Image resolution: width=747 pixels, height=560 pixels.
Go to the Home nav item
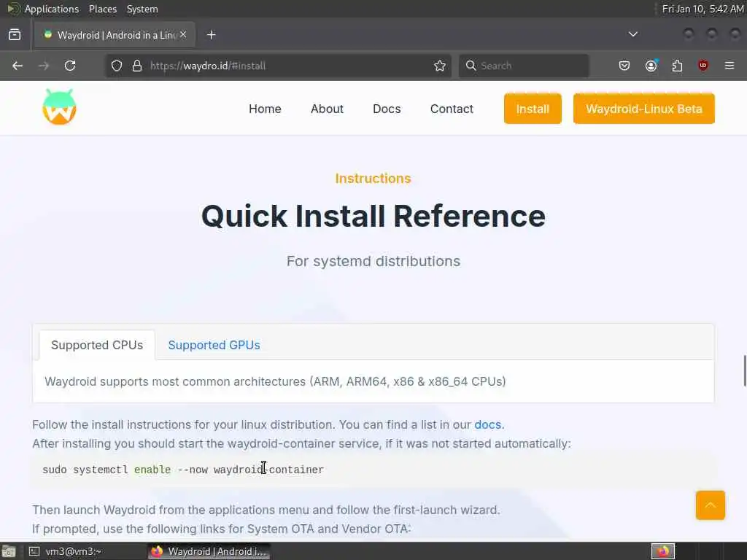click(x=265, y=109)
